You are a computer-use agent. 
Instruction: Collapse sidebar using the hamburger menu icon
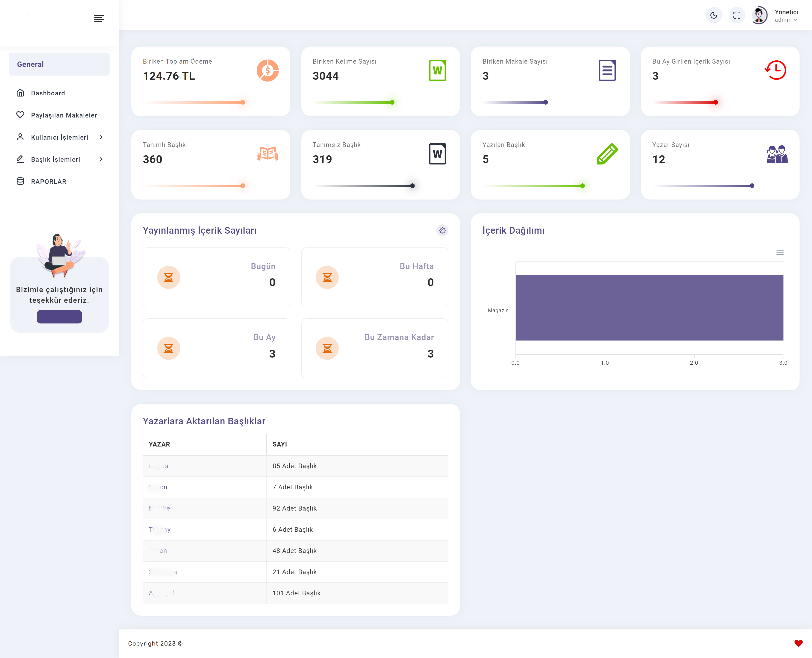point(99,19)
